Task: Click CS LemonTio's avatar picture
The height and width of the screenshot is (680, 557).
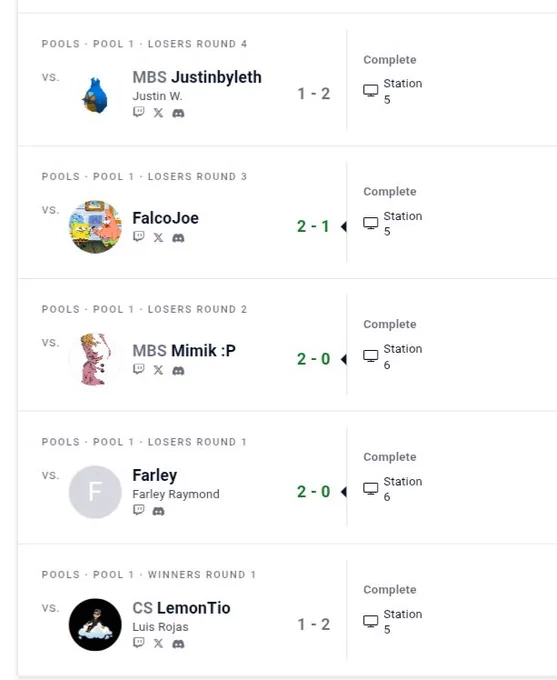Action: click(95, 624)
